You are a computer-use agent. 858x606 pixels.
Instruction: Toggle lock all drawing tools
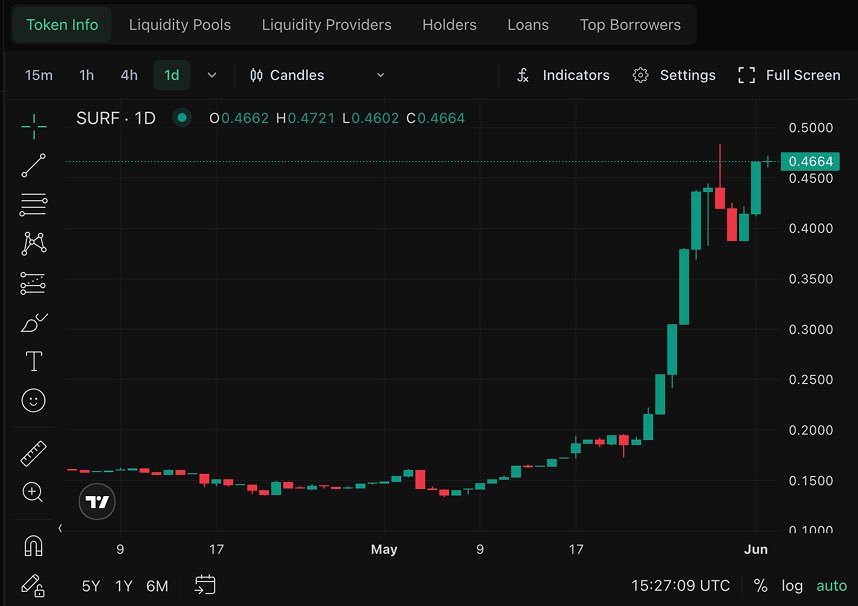33,586
